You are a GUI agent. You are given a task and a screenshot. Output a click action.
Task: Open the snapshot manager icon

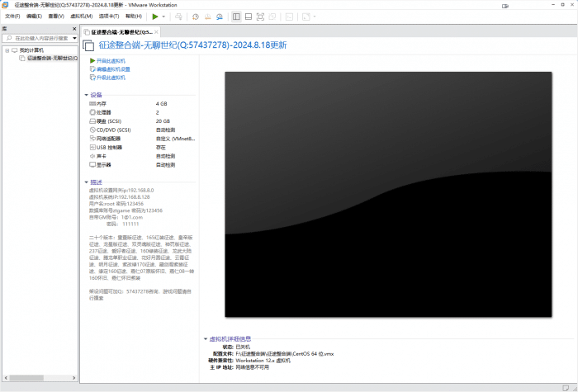point(218,16)
